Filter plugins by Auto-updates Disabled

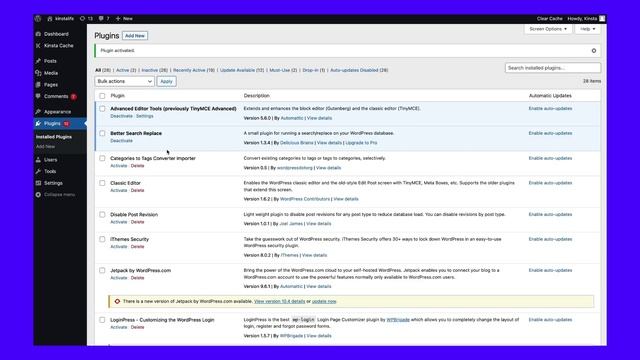point(359,70)
